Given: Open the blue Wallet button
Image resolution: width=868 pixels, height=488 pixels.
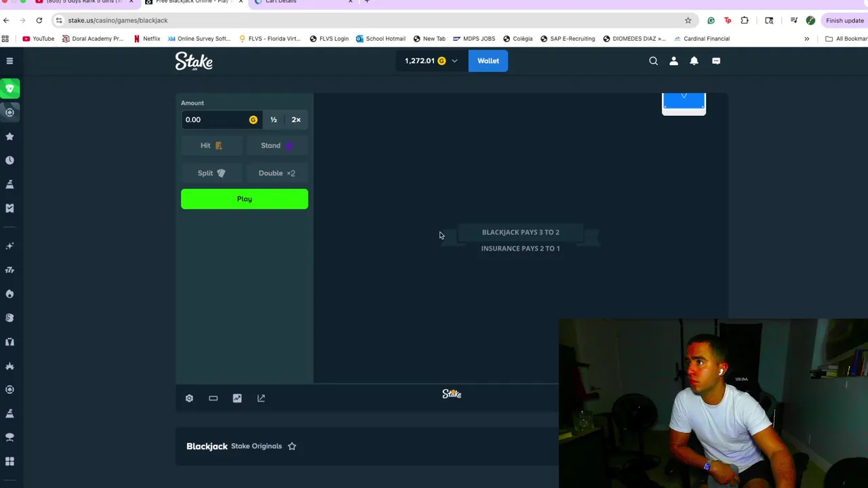Looking at the screenshot, I should (488, 61).
